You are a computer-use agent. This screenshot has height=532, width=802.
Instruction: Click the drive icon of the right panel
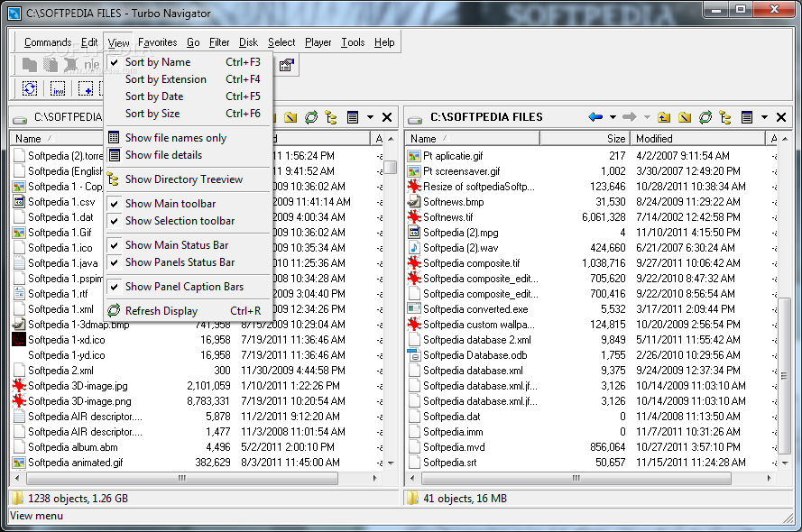(415, 118)
